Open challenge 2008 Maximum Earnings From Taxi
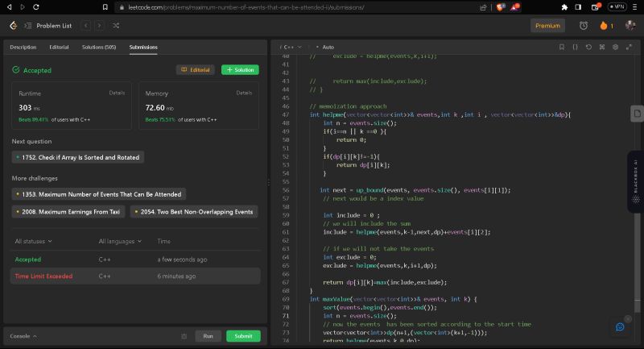 [x=68, y=212]
